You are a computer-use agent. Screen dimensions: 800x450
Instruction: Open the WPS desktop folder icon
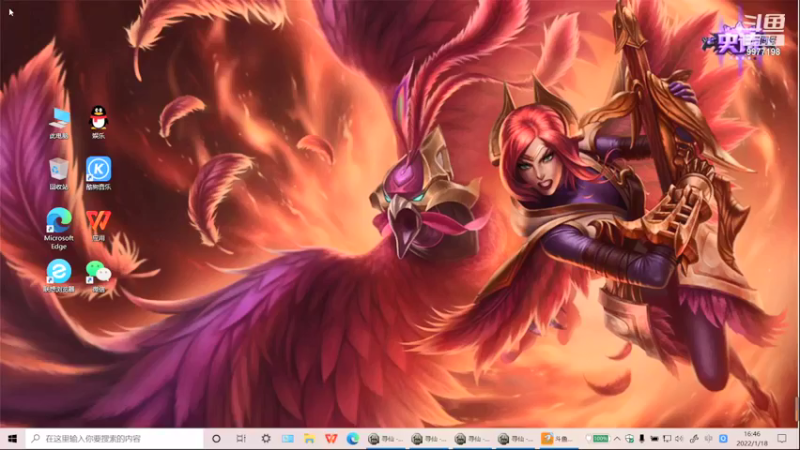98,226
